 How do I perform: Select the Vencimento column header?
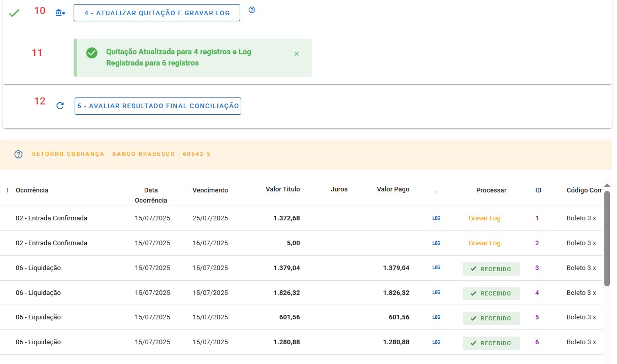[210, 190]
